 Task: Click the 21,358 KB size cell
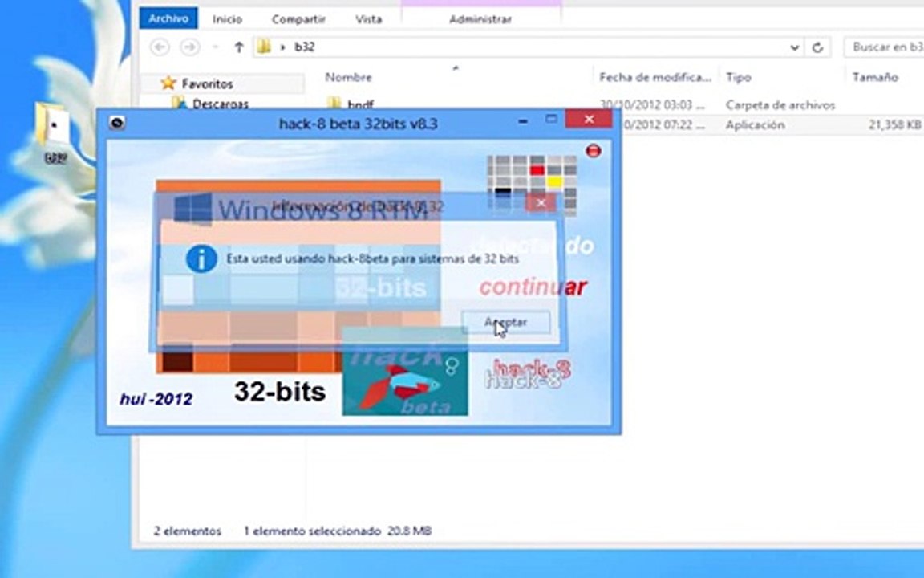[894, 125]
